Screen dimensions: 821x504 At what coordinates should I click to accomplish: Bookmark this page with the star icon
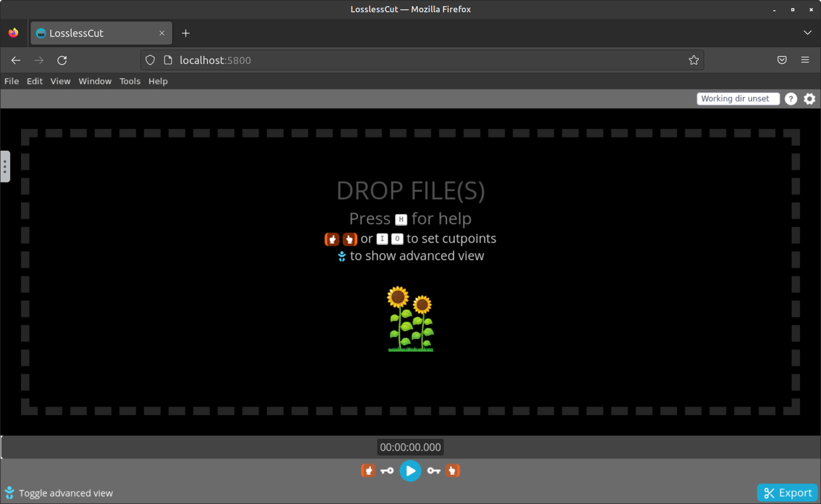(693, 60)
